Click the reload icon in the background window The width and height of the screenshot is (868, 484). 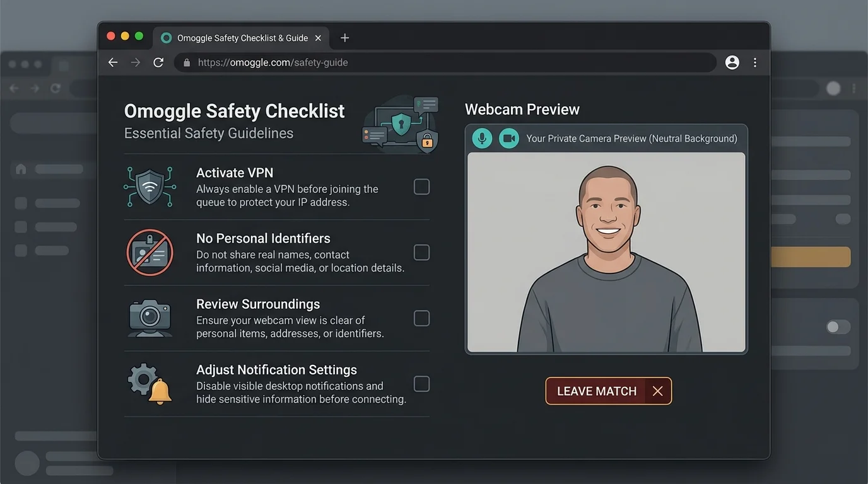pyautogui.click(x=56, y=89)
